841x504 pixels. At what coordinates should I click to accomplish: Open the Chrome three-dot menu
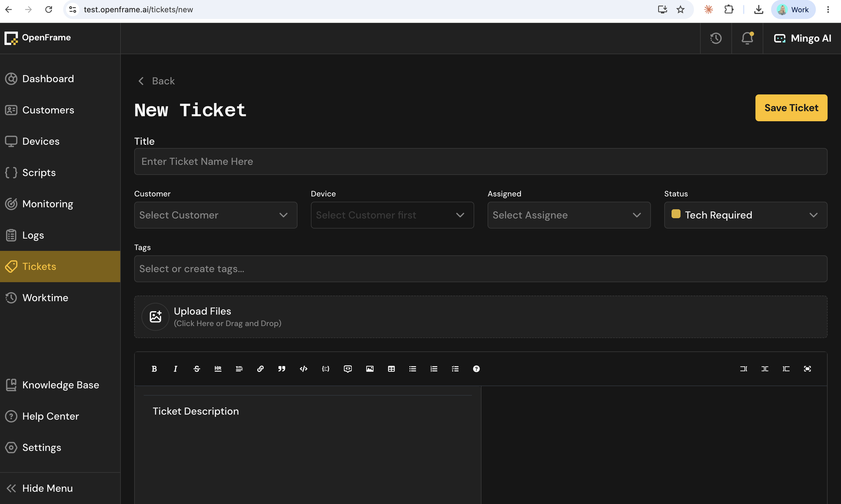point(828,9)
